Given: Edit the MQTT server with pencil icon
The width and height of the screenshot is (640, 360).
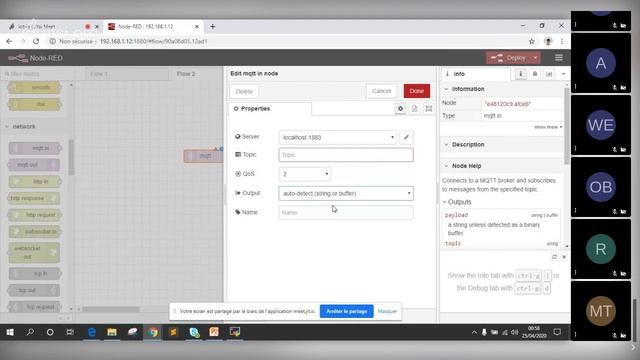Looking at the screenshot, I should [x=406, y=137].
